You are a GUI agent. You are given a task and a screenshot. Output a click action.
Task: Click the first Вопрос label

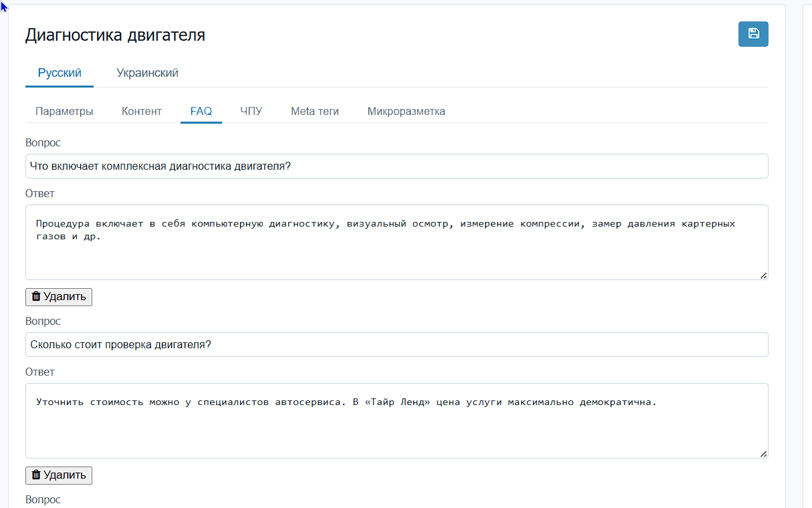click(x=43, y=143)
